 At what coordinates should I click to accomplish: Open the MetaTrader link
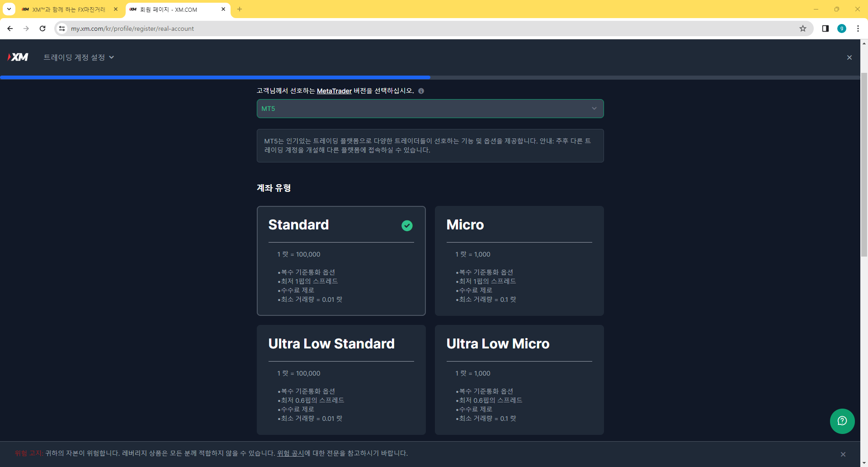pos(334,91)
